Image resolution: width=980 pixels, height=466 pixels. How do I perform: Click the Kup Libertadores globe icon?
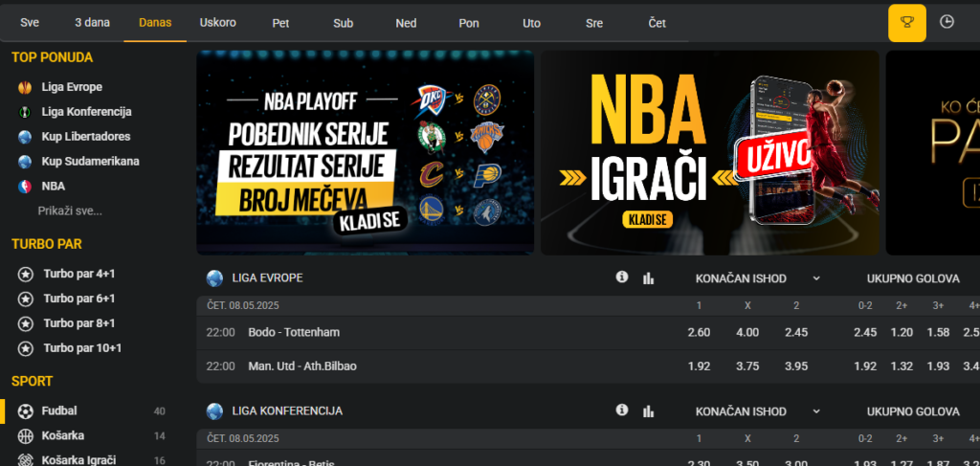(25, 137)
